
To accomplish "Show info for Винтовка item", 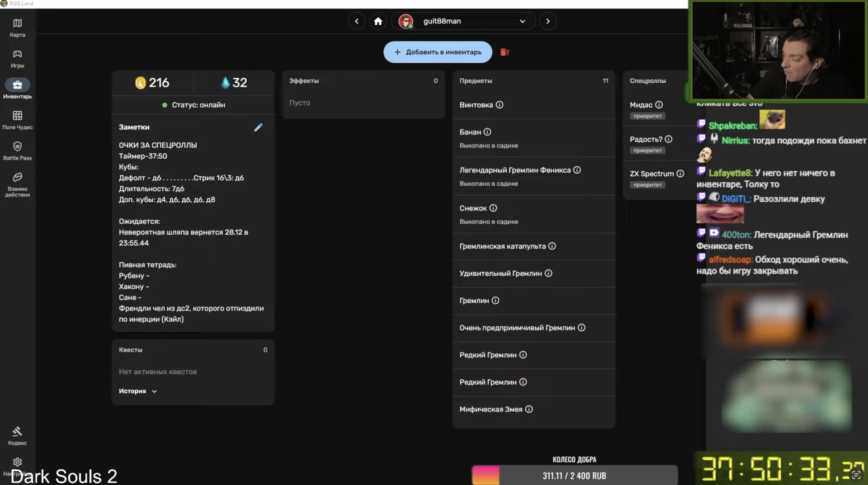I will pos(499,105).
